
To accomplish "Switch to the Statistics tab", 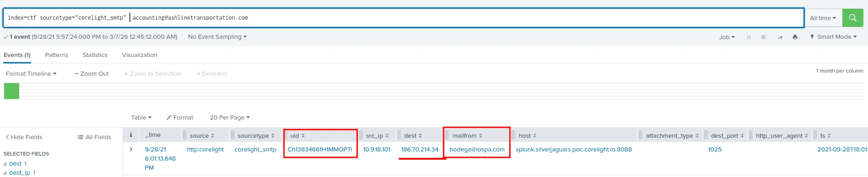I will tap(95, 55).
